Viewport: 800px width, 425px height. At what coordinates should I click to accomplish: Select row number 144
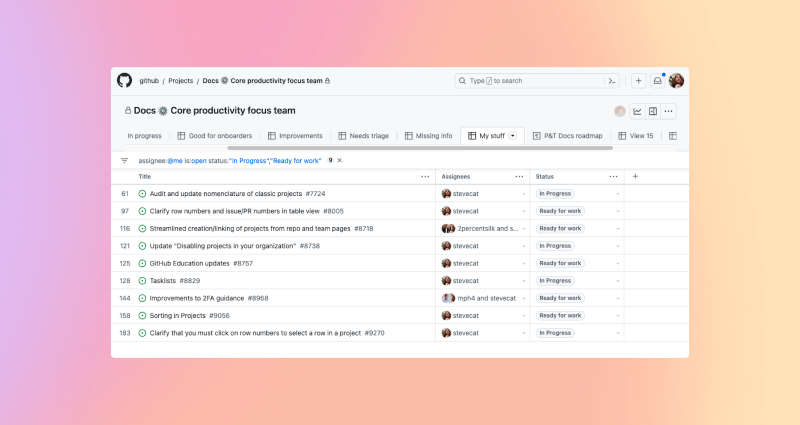pyautogui.click(x=125, y=298)
